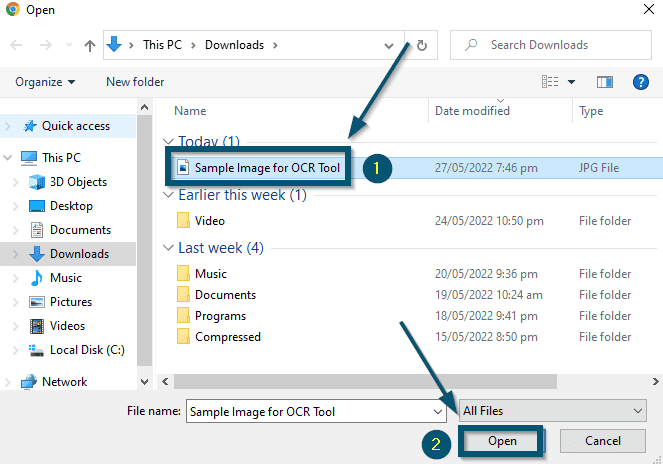Image resolution: width=663 pixels, height=464 pixels.
Task: Select the 3D Objects icon in sidebar
Action: (37, 182)
